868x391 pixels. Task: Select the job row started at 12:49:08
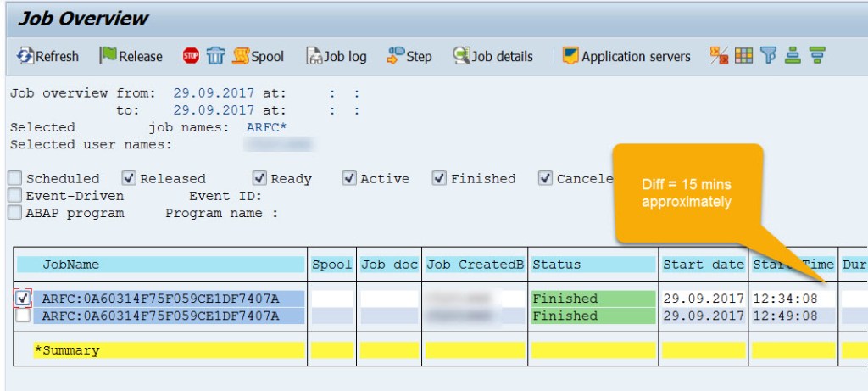point(23,316)
